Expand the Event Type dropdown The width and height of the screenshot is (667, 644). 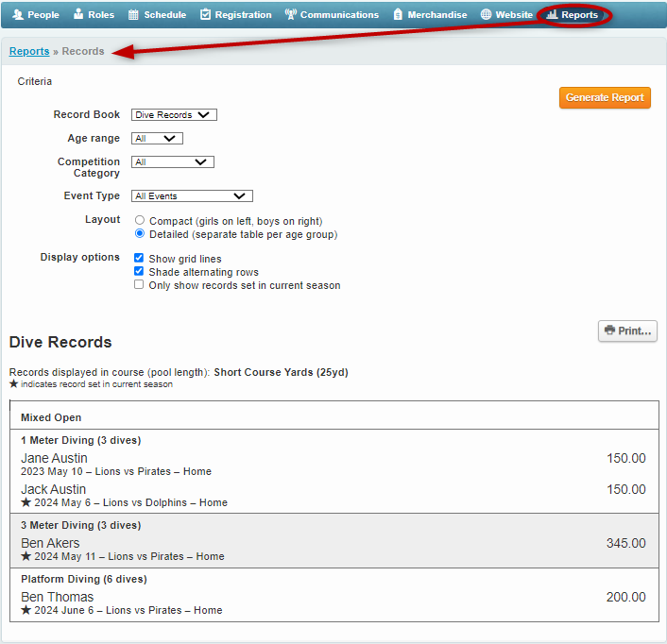pyautogui.click(x=192, y=196)
